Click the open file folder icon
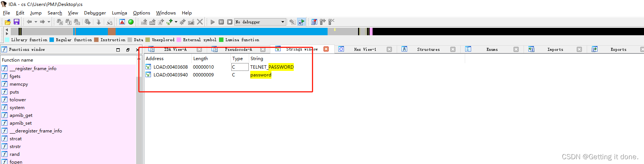This screenshot has width=644, height=164. [7, 22]
